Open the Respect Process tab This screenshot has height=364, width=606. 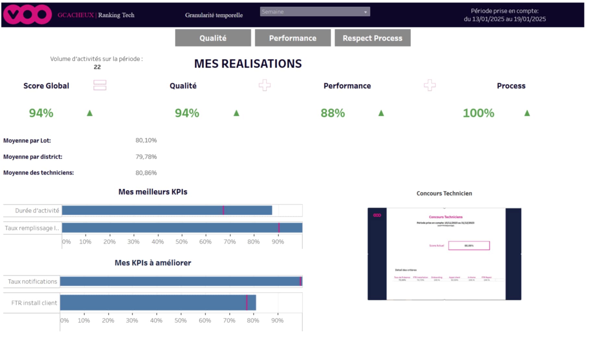pyautogui.click(x=373, y=38)
